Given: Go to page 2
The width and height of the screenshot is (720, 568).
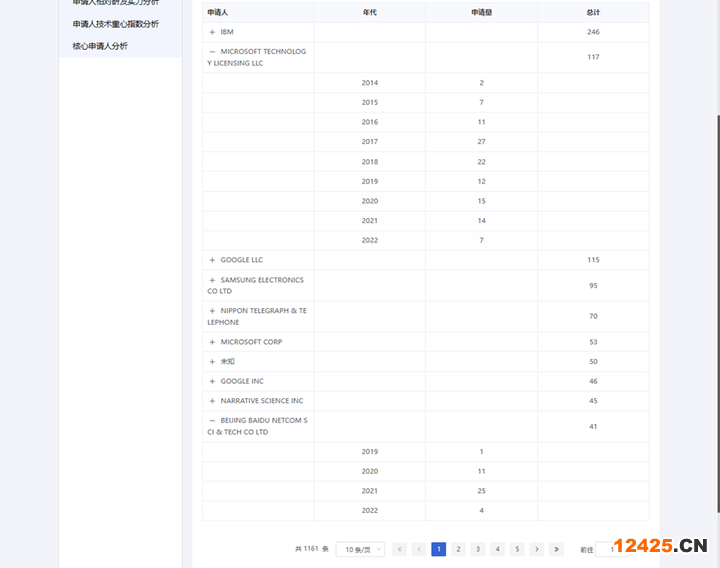Looking at the screenshot, I should pos(458,549).
